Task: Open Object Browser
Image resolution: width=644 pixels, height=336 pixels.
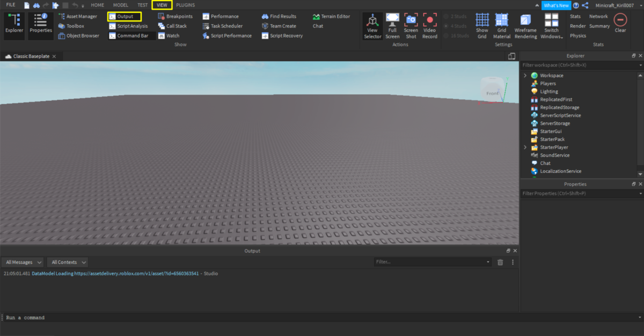Action: point(78,36)
